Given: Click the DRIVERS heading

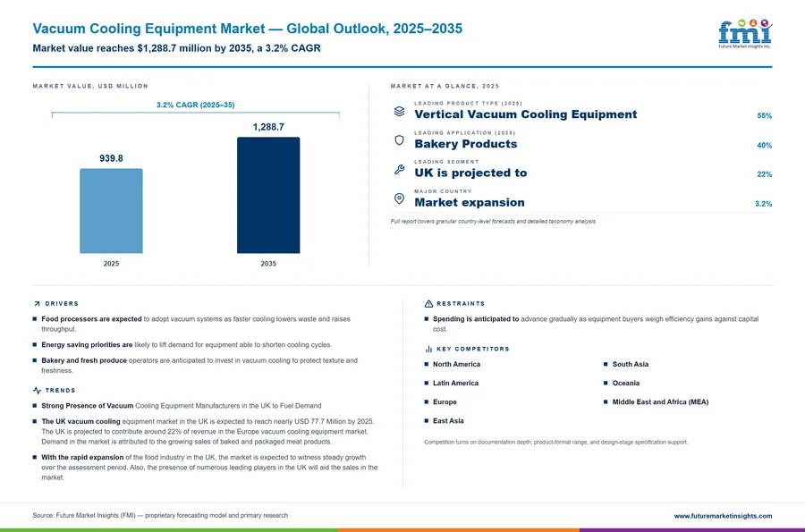Looking at the screenshot, I should [x=62, y=304].
